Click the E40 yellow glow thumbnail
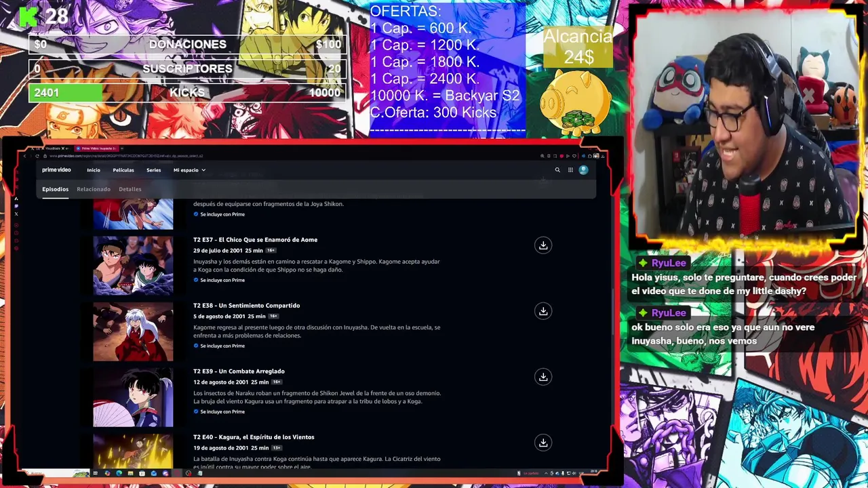Image resolution: width=868 pixels, height=488 pixels. tap(133, 451)
